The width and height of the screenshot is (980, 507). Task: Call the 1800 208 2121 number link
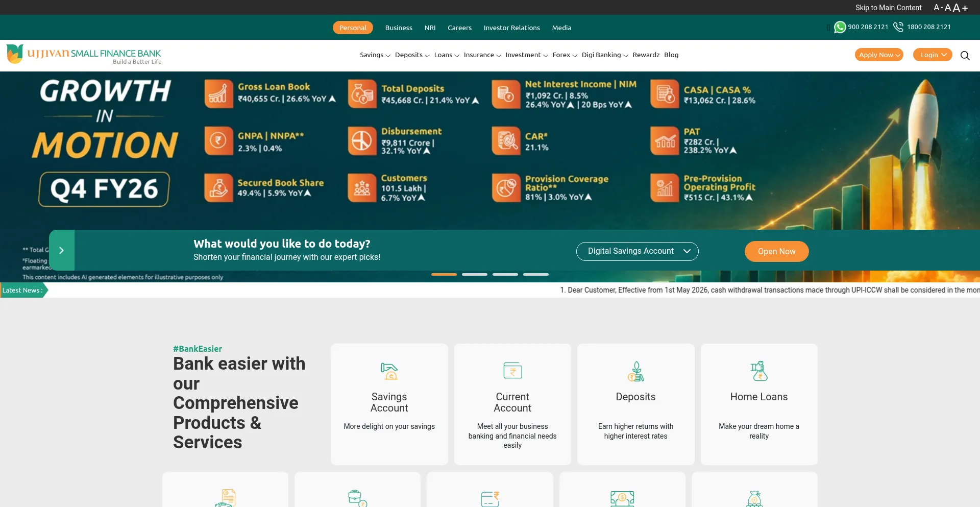(929, 27)
